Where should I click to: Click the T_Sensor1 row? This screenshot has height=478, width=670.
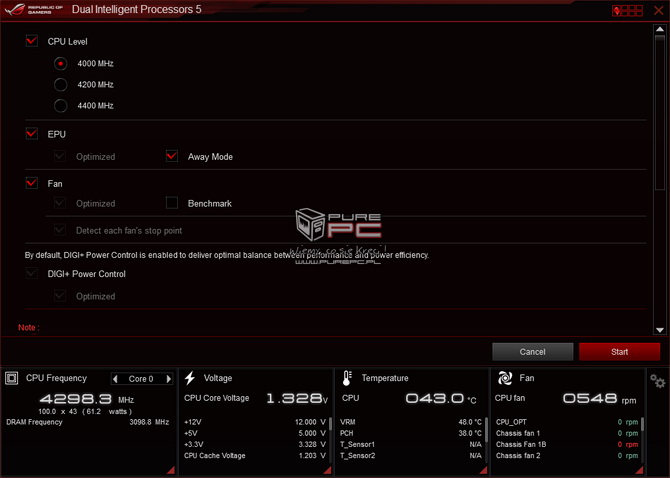(x=411, y=444)
